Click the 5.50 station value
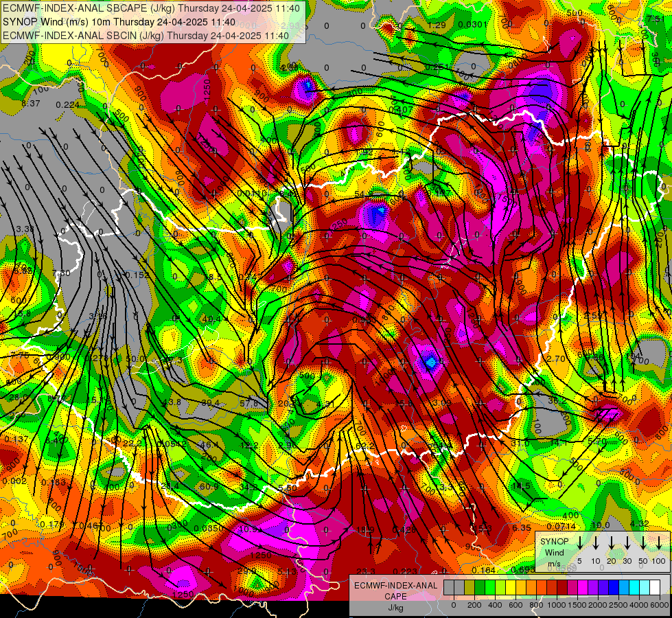672x618 pixels. [x=288, y=488]
